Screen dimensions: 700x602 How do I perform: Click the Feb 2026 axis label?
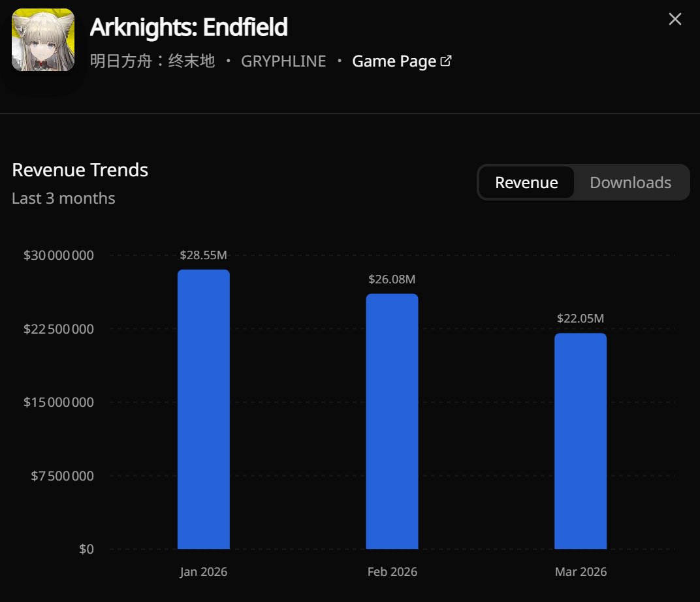point(392,572)
